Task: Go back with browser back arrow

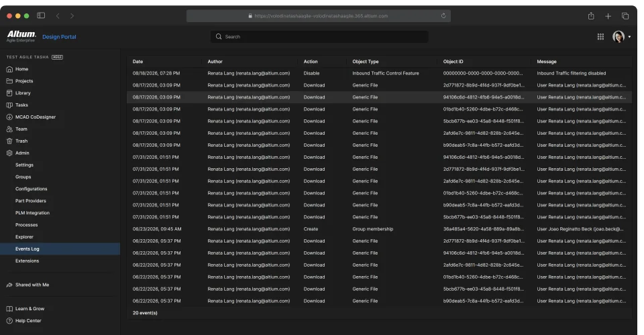Action: (58, 15)
